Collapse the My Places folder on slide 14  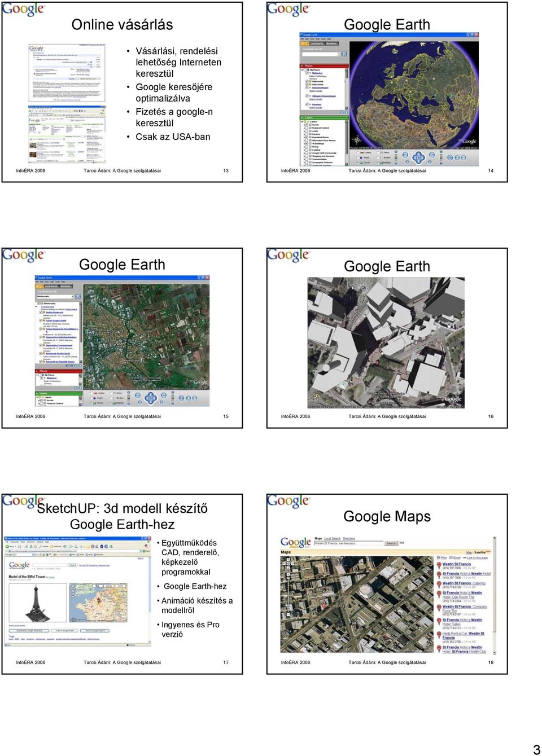point(302,70)
